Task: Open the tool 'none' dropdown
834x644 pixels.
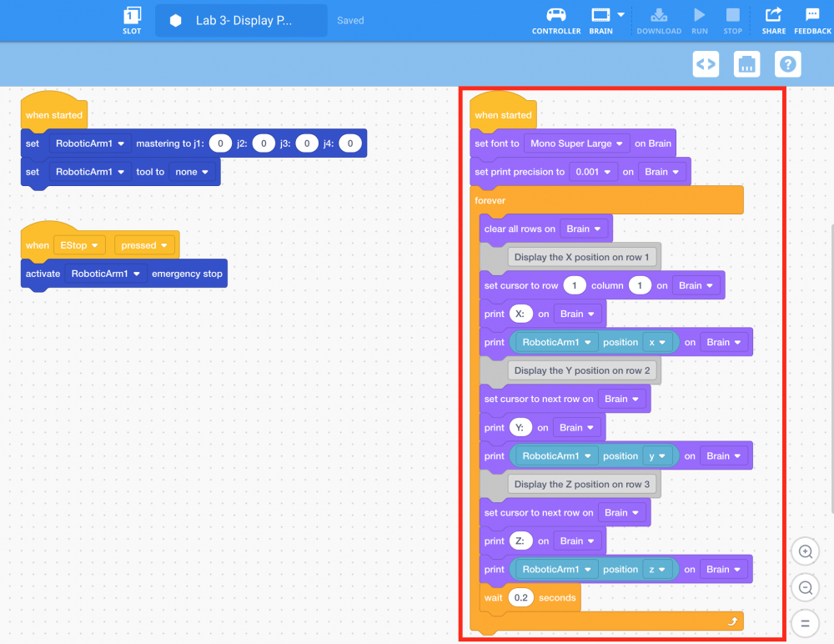Action: [192, 172]
